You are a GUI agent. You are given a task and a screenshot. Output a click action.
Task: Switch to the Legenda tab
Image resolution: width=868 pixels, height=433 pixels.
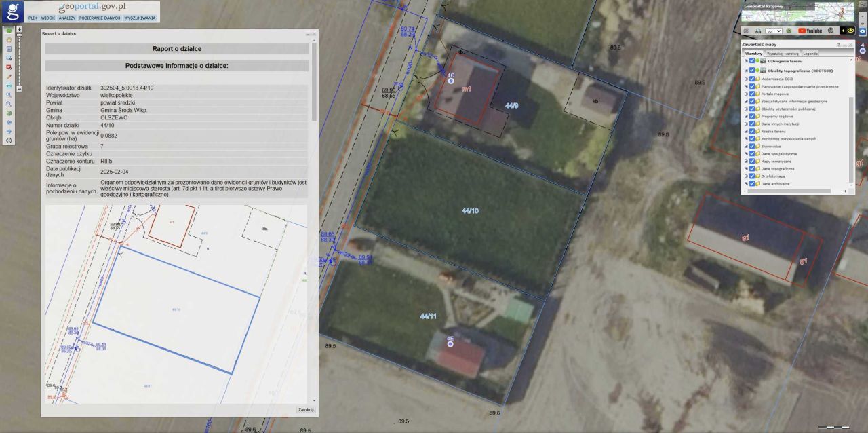tap(810, 53)
